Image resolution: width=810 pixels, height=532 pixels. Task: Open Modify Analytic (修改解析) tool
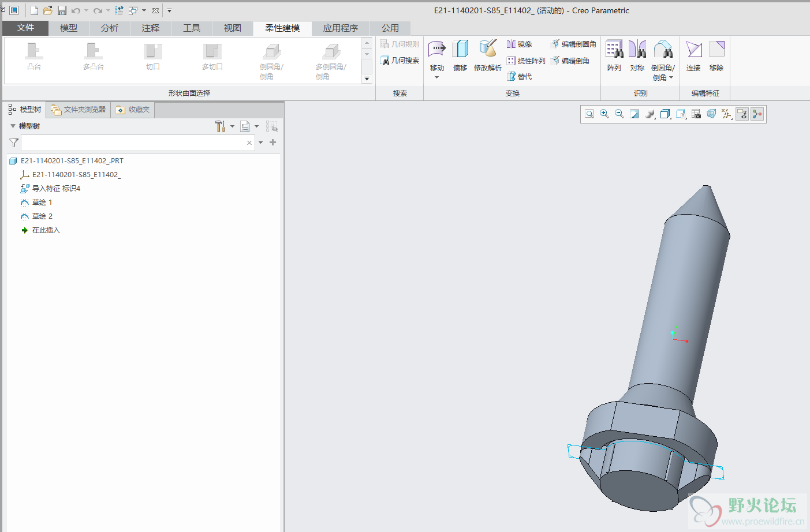[x=488, y=55]
